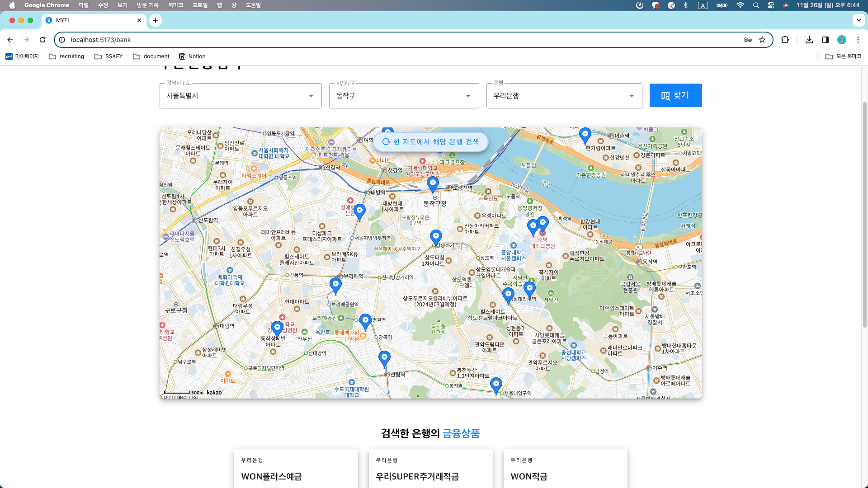868x488 pixels.
Task: Click map marker above 신림역
Action: point(384,357)
